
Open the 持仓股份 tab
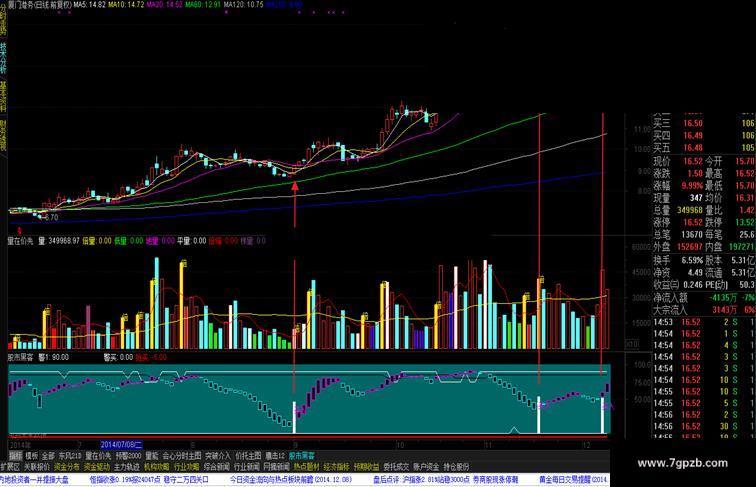tap(456, 467)
